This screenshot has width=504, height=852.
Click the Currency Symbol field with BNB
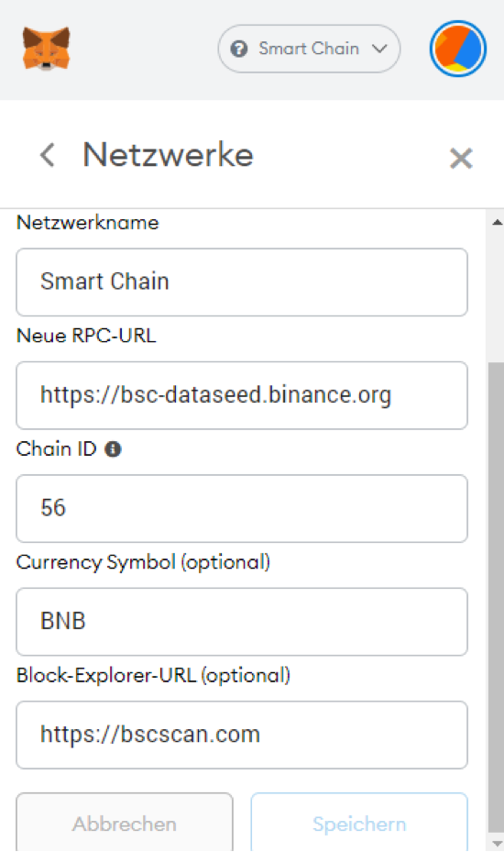242,622
